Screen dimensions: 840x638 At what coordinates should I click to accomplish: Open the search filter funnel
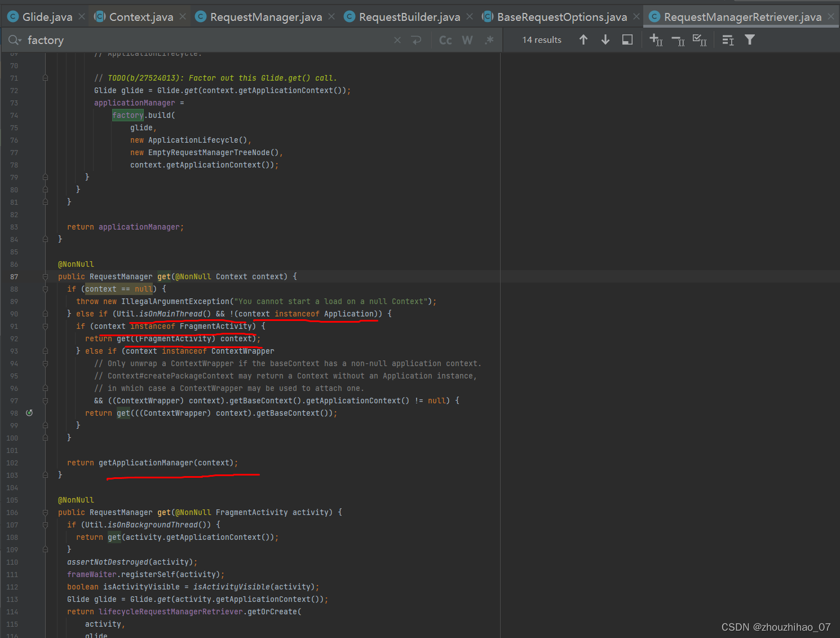pyautogui.click(x=750, y=39)
